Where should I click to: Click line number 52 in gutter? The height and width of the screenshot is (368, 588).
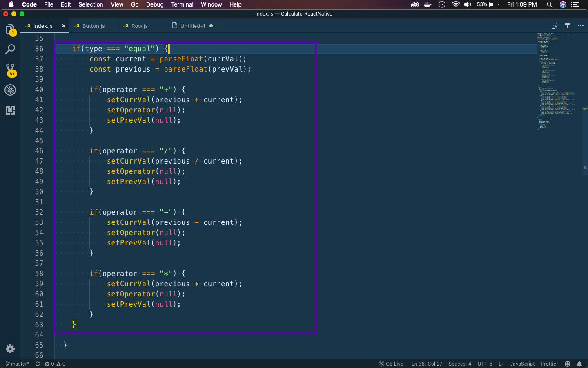coord(39,212)
